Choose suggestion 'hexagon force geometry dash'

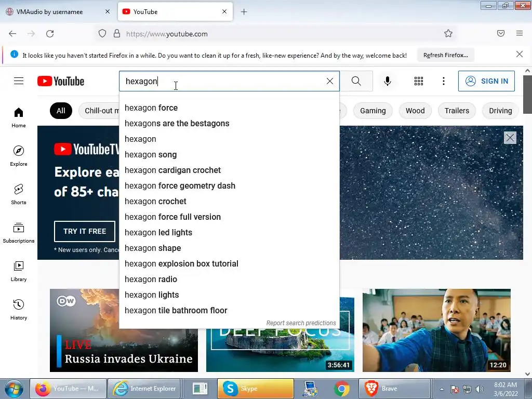(x=229, y=186)
